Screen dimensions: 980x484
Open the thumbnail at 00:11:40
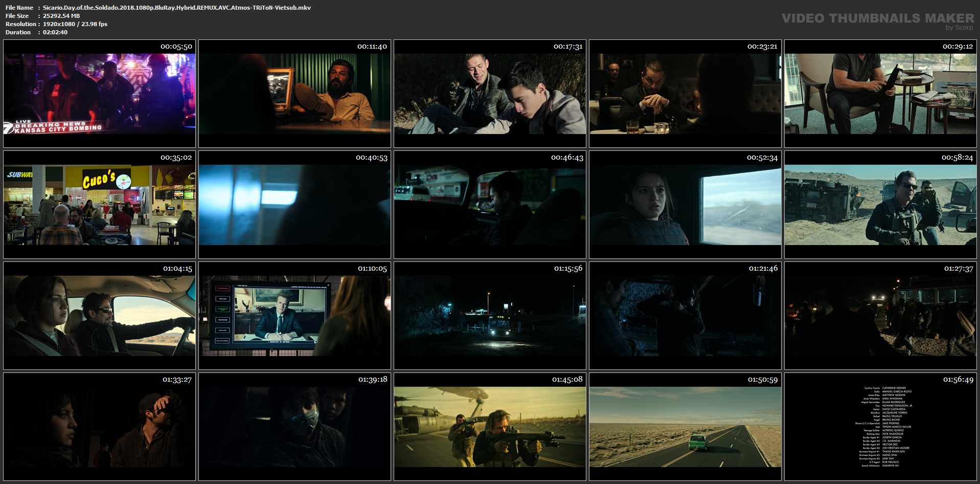tap(294, 94)
